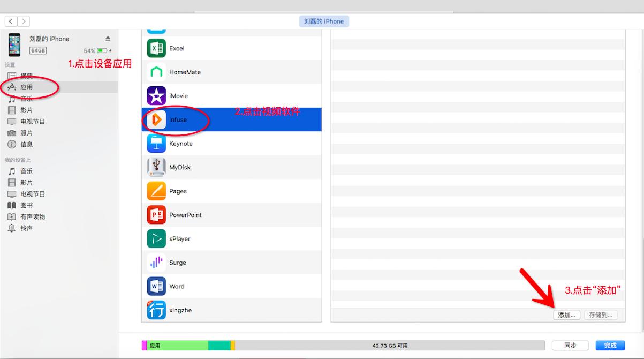Click the Word app icon
Image resolution: width=644 pixels, height=359 pixels.
[156, 286]
